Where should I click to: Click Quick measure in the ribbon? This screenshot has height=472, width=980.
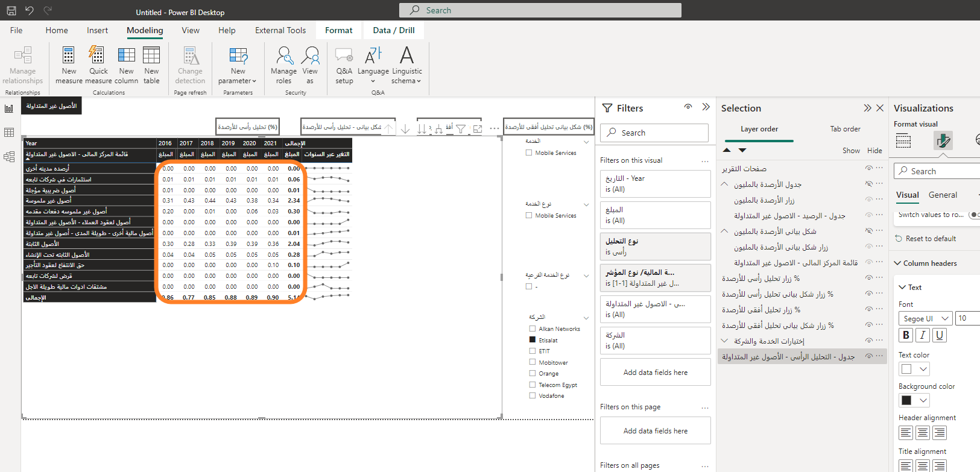tap(98, 65)
